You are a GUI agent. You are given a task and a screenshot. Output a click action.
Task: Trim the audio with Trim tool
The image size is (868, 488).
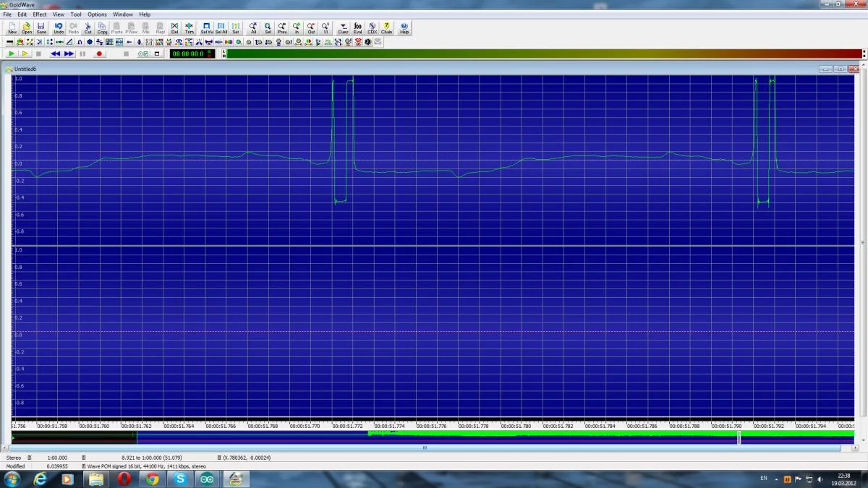(190, 28)
